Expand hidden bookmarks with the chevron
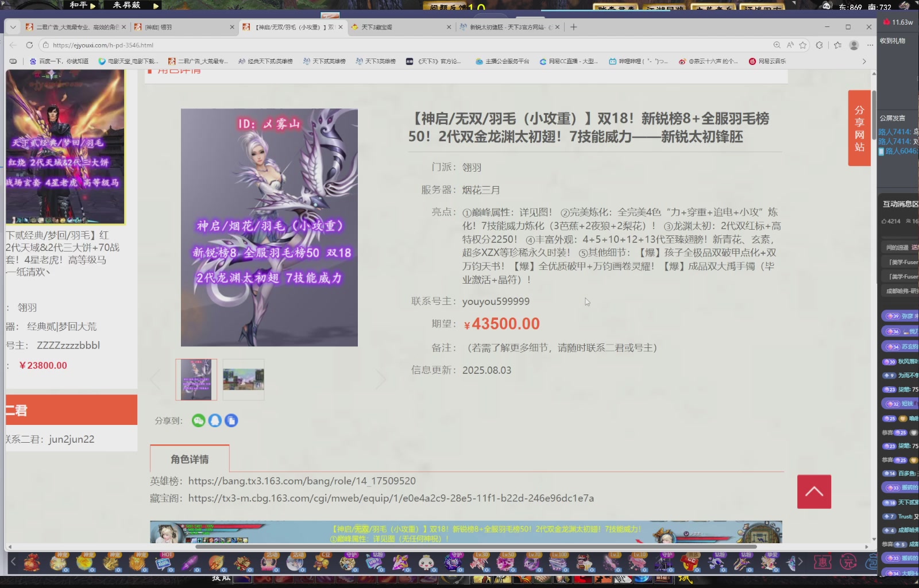919x588 pixels. point(865,61)
